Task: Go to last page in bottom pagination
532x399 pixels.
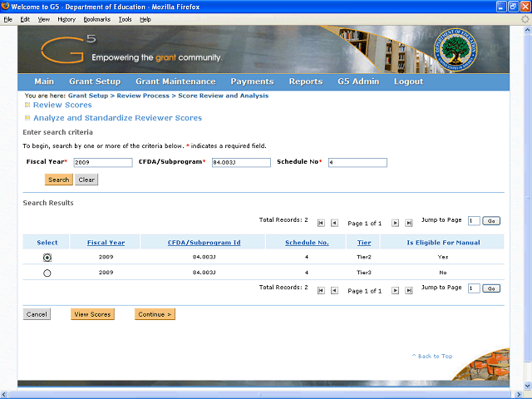Action: pyautogui.click(x=409, y=290)
